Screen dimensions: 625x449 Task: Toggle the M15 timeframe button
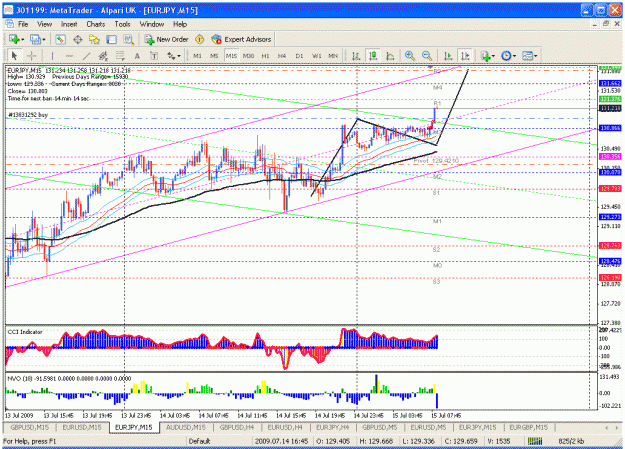click(231, 56)
